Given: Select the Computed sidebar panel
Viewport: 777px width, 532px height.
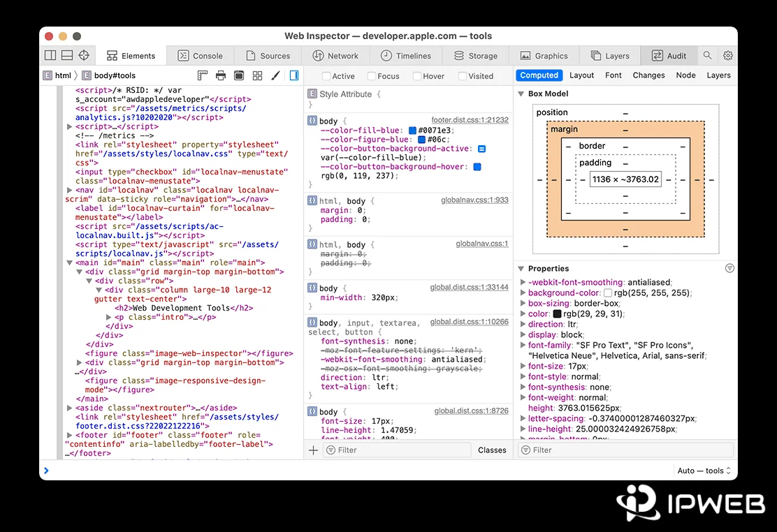Looking at the screenshot, I should [x=539, y=75].
